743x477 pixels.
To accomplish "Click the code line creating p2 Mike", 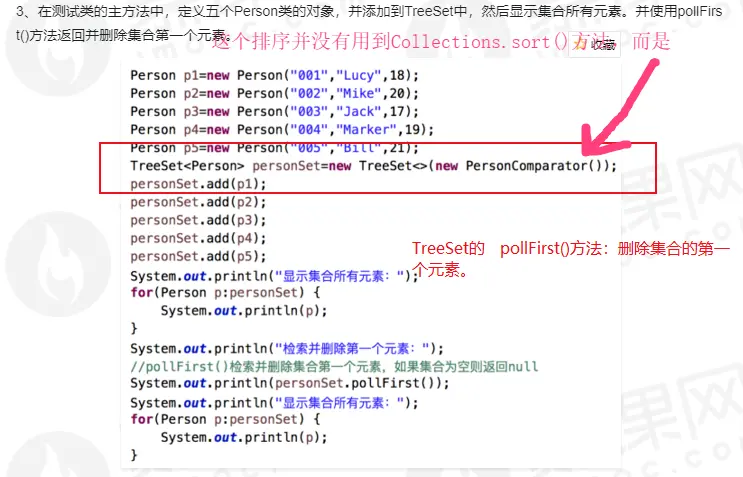I will point(274,93).
